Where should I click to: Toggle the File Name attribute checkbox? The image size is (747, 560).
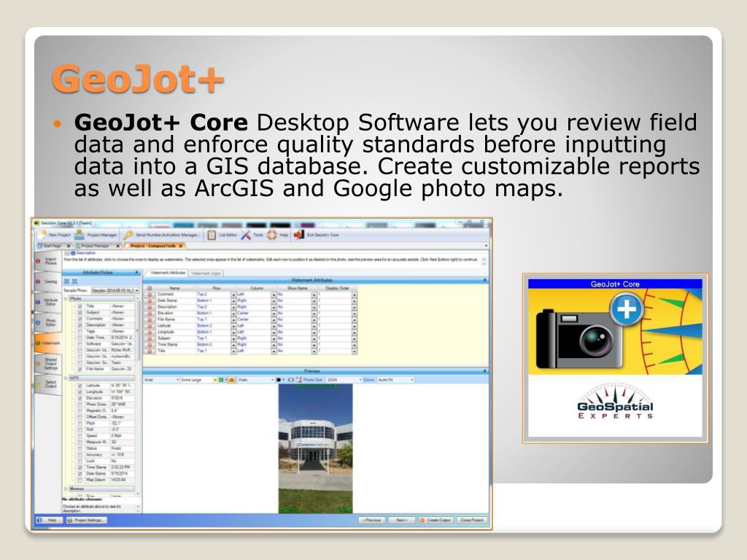pyautogui.click(x=80, y=369)
